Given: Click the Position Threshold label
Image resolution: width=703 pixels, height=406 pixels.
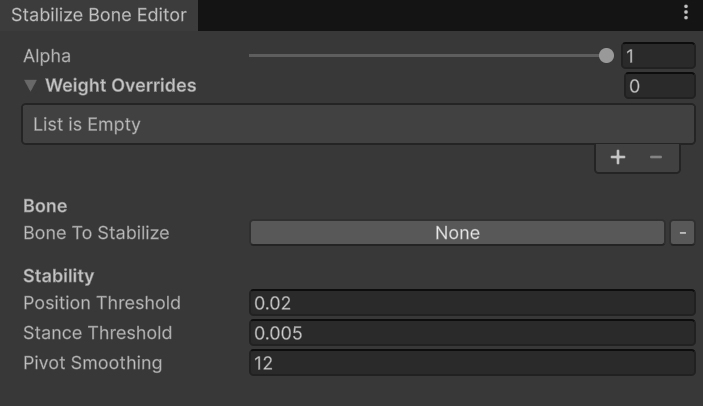Looking at the screenshot, I should [x=102, y=303].
